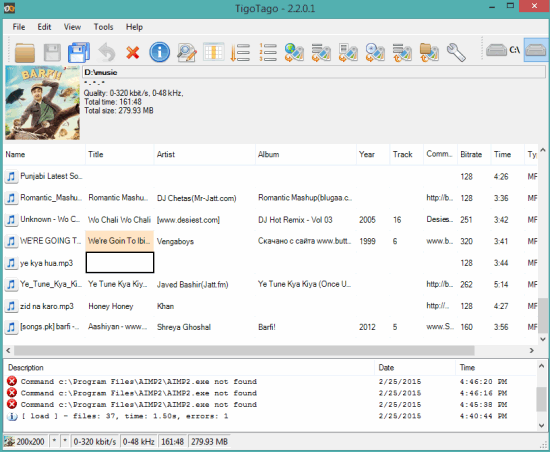
Task: Click the file list scroll left arrow
Action: click(x=8, y=350)
